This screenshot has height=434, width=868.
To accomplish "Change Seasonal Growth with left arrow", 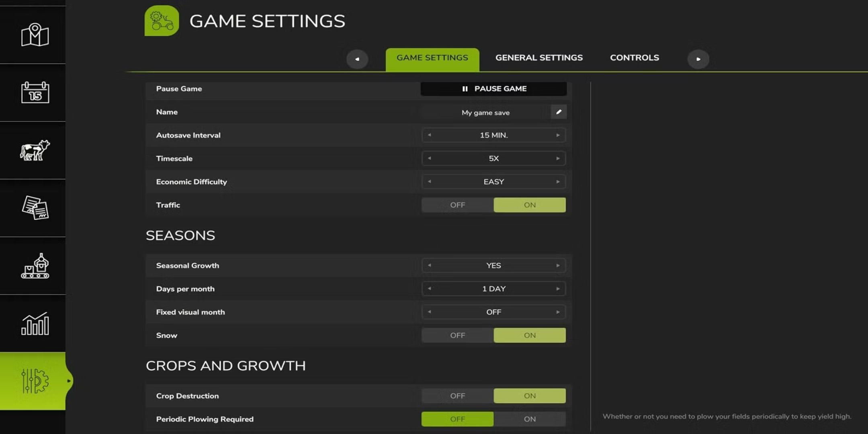I will [429, 265].
